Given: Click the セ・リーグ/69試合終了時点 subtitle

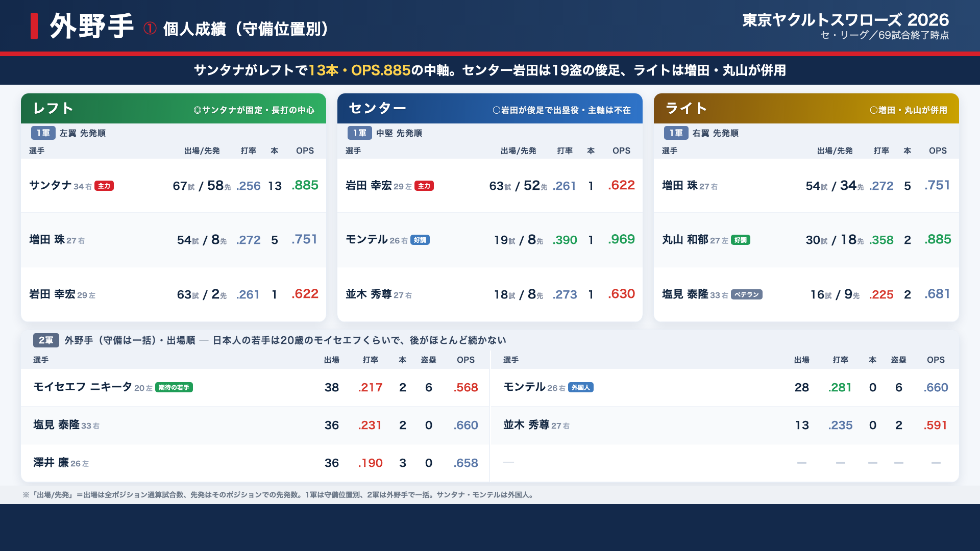Looking at the screenshot, I should (885, 35).
